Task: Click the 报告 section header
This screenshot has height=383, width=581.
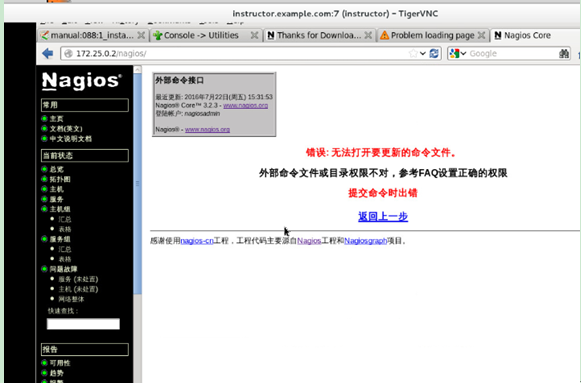Action: coord(85,350)
